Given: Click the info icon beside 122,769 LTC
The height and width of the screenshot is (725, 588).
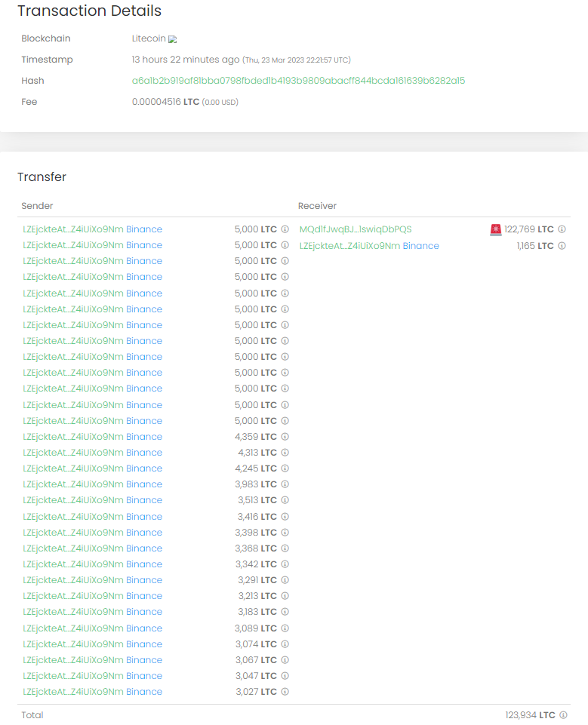Looking at the screenshot, I should 562,229.
